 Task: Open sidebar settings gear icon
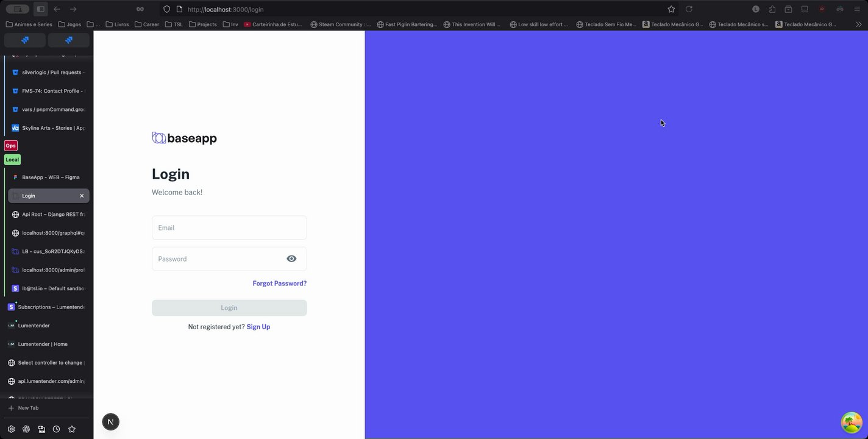tap(11, 429)
